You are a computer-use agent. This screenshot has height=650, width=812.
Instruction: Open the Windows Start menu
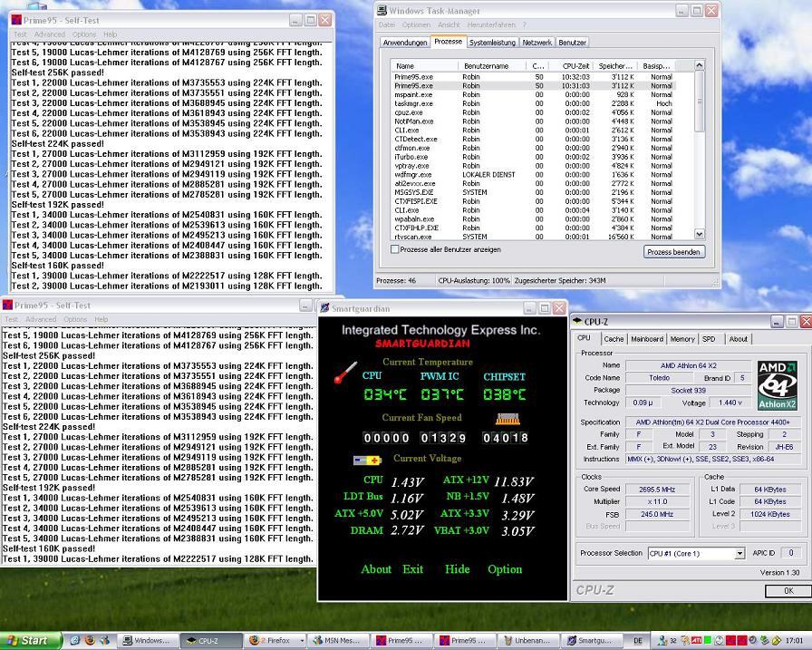tap(30, 641)
